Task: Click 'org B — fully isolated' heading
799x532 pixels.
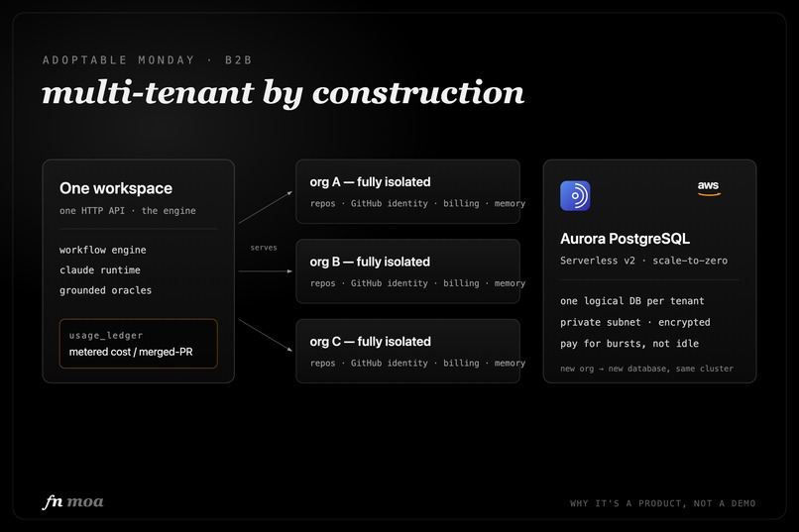Action: 370,262
